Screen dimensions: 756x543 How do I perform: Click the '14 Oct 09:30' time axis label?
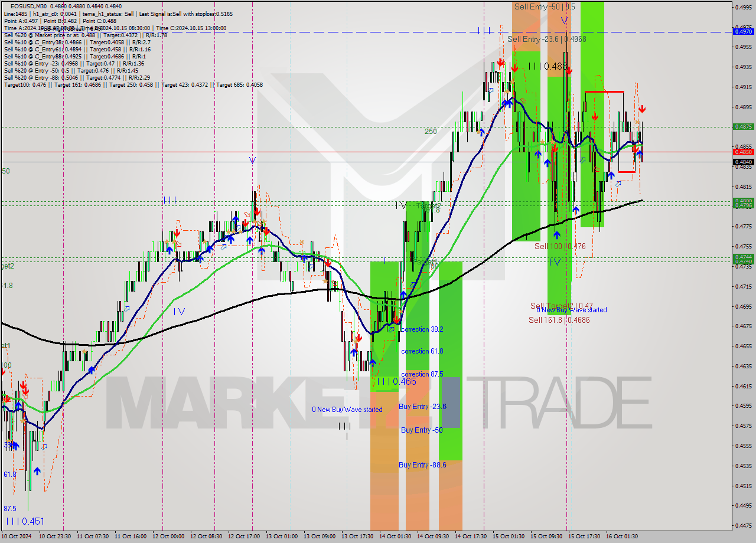(x=432, y=537)
